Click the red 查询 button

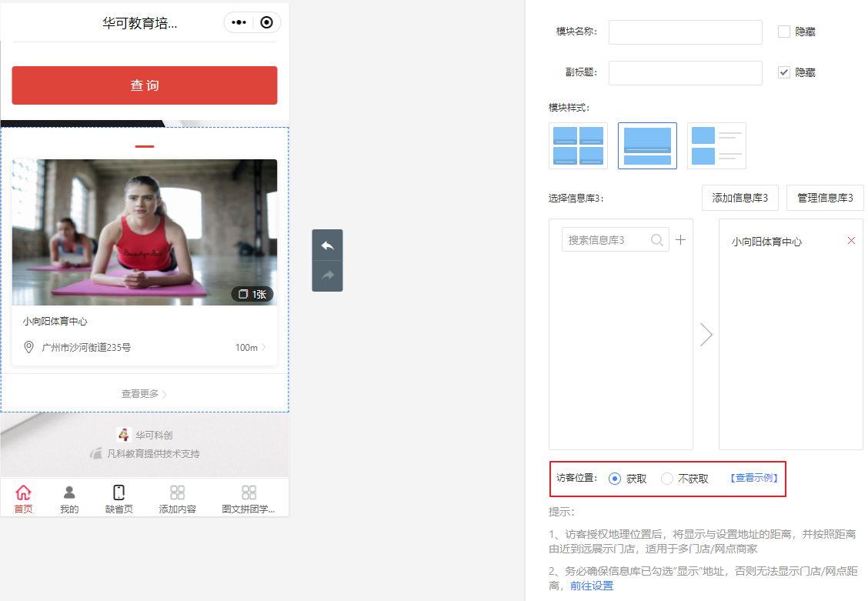click(x=145, y=85)
